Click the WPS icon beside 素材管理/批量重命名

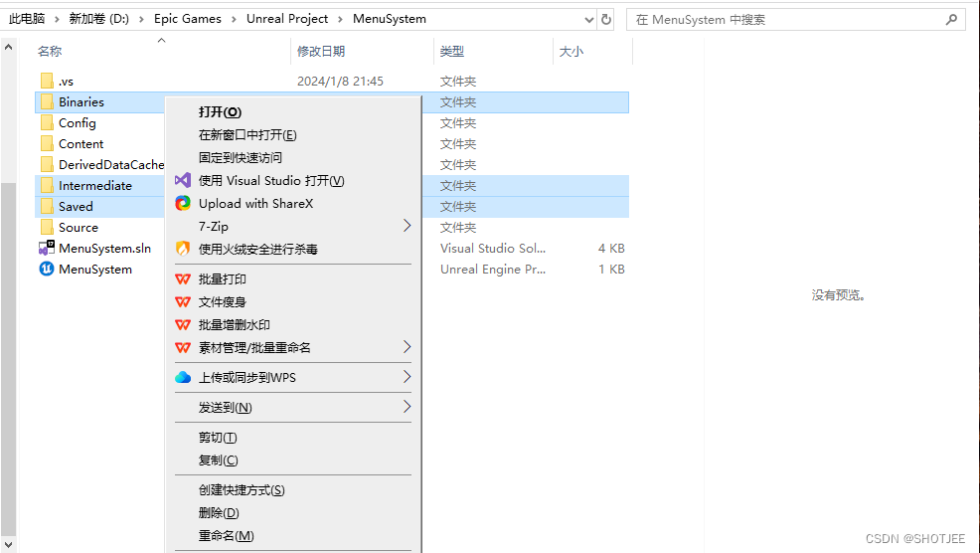pyautogui.click(x=183, y=348)
